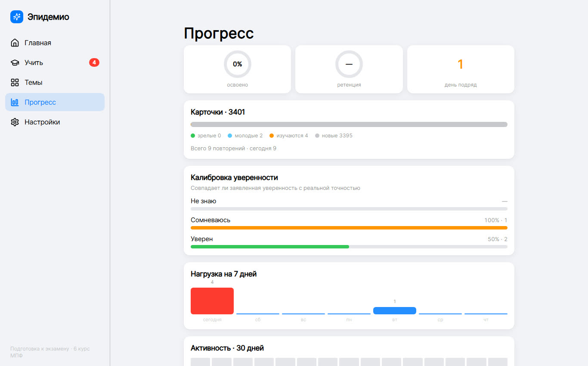This screenshot has height=366, width=588.
Task: Click the home icon beside Главная
Action: 15,43
